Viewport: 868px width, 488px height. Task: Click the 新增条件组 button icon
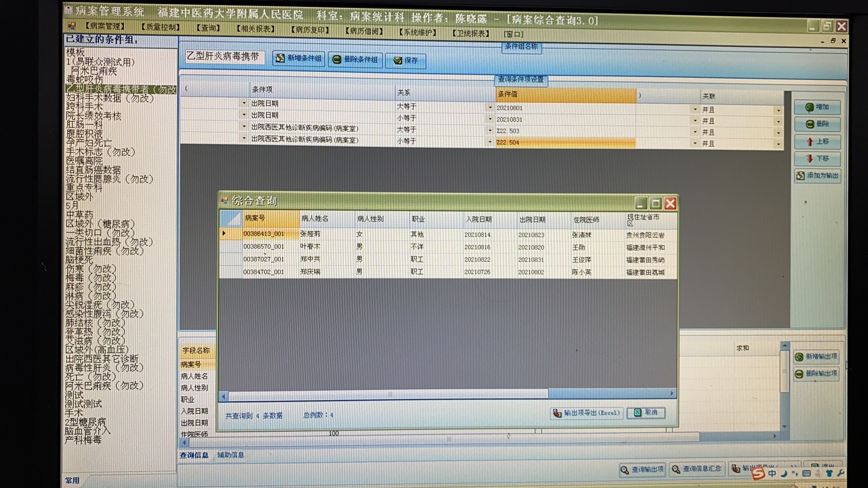point(281,59)
